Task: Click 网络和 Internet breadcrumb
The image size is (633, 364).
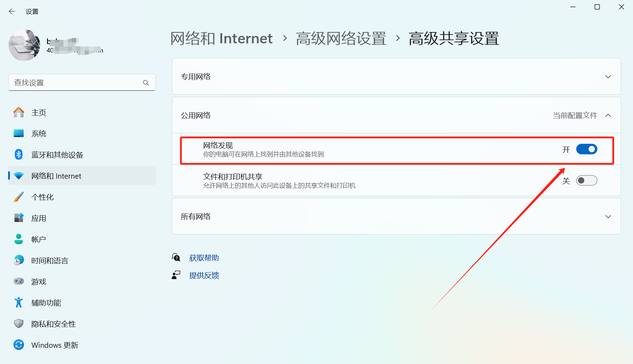Action: (x=221, y=38)
